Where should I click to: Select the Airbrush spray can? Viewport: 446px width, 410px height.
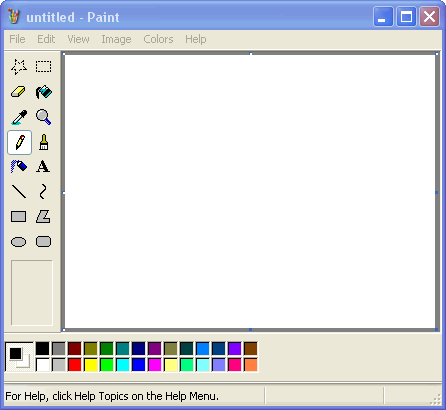[19, 167]
